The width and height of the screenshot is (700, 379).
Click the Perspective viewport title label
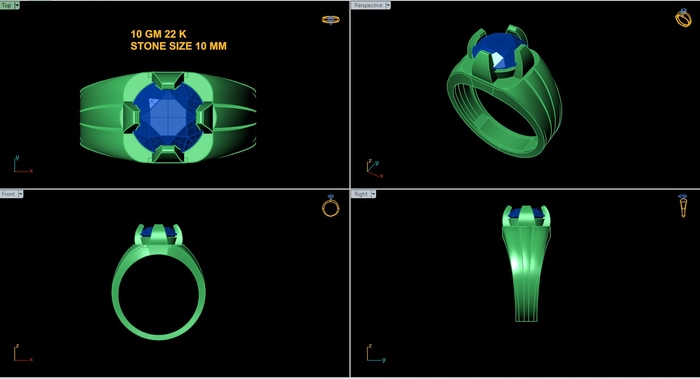pyautogui.click(x=368, y=5)
